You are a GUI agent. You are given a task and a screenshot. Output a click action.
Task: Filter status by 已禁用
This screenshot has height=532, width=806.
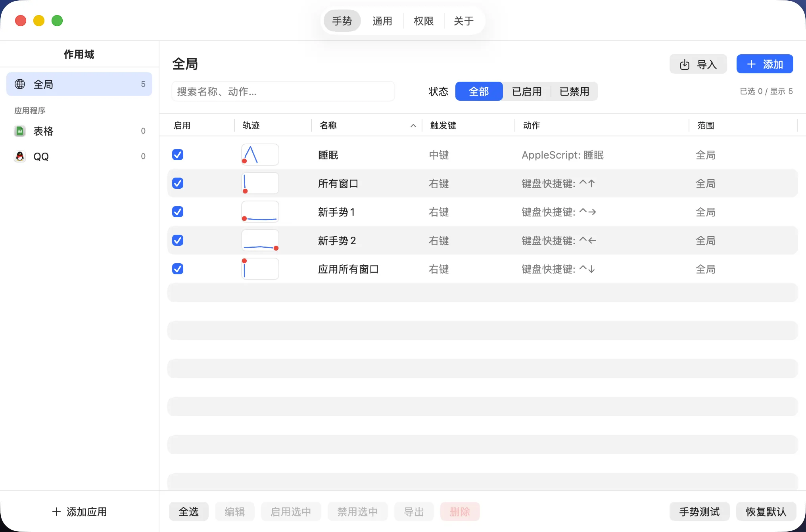574,91
